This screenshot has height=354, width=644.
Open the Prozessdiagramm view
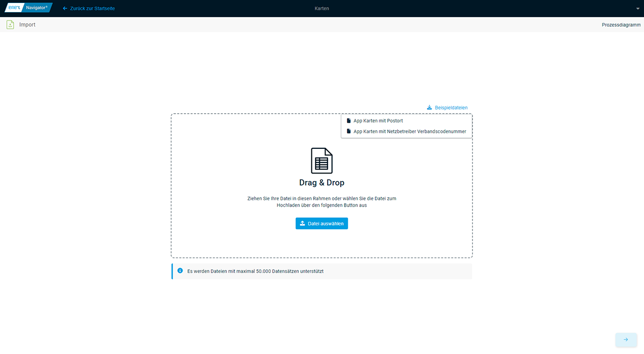[621, 25]
